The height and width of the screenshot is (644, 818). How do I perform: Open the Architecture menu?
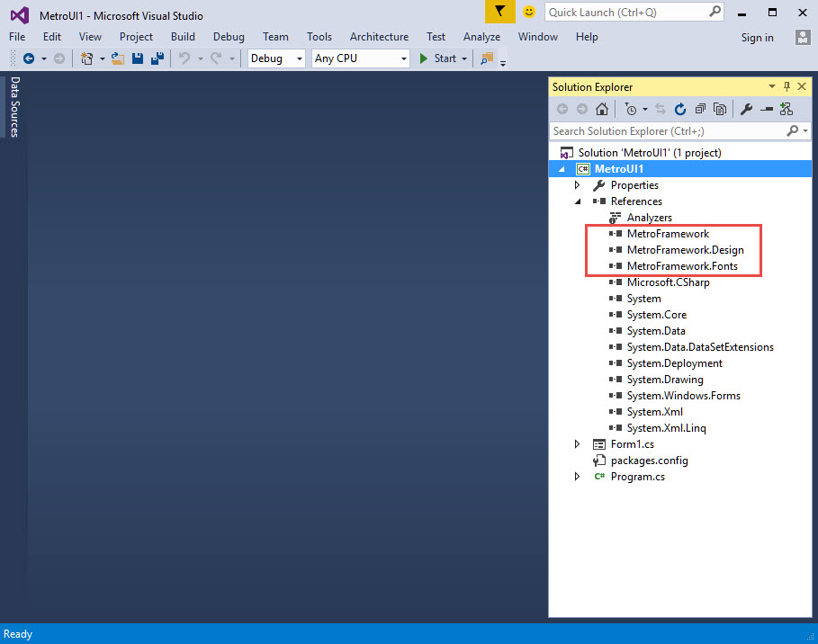[x=379, y=37]
